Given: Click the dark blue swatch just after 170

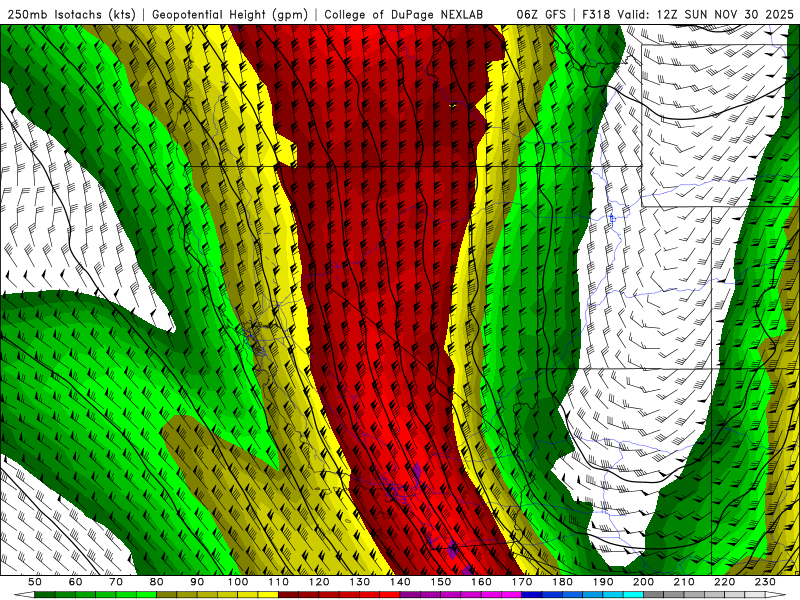Looking at the screenshot, I should (532, 594).
